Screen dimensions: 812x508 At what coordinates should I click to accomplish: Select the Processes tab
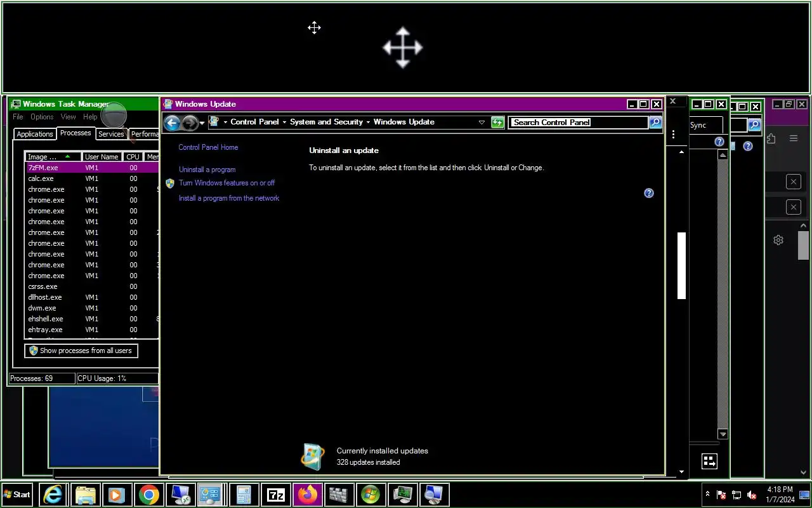(75, 133)
